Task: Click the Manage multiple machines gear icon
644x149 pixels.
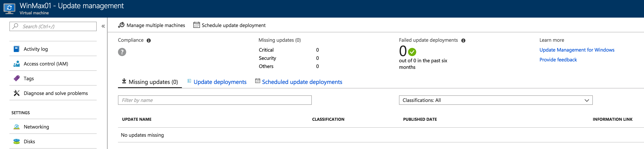Action: click(121, 25)
